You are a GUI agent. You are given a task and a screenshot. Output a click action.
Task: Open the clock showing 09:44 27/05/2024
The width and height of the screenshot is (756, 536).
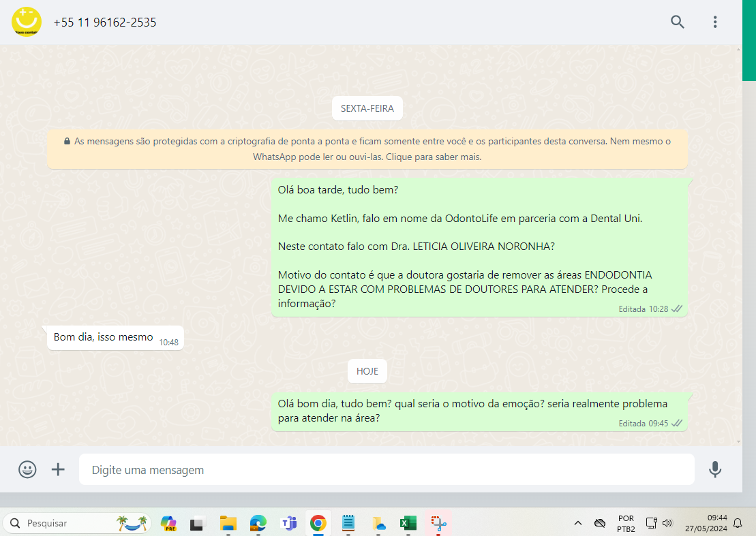(706, 524)
